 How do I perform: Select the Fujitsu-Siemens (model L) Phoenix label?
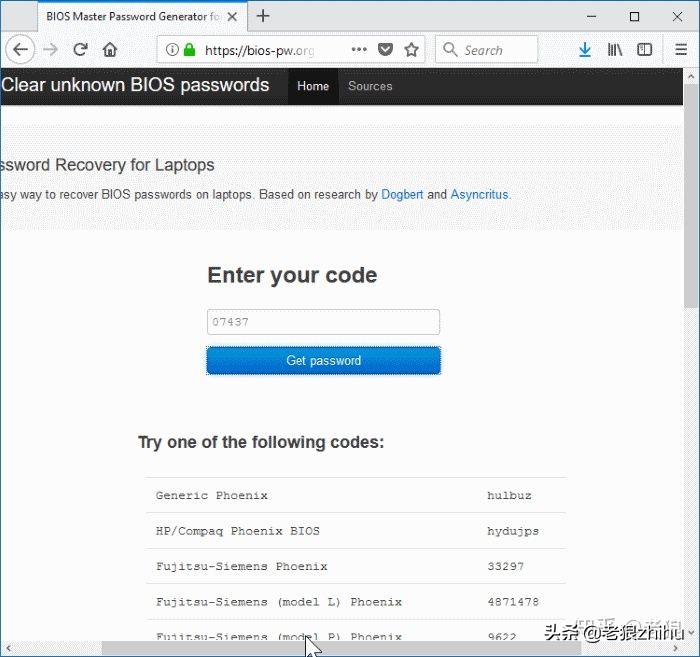[279, 602]
